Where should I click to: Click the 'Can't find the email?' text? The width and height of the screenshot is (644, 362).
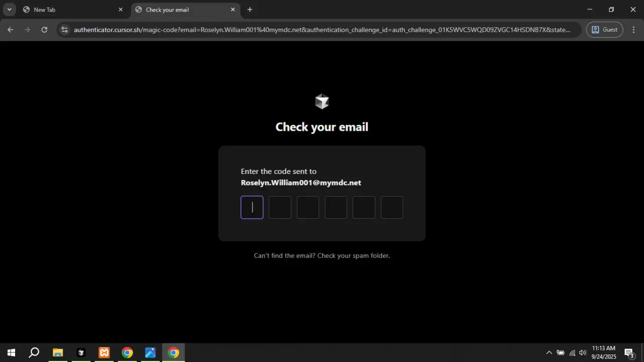tap(285, 255)
